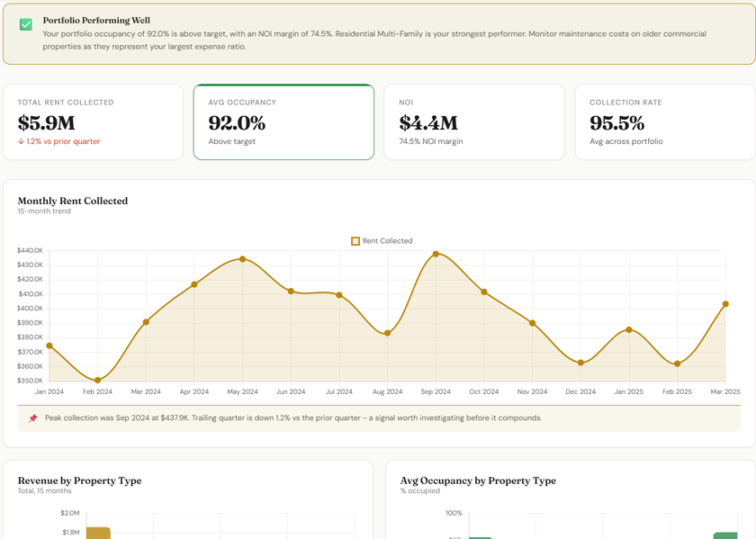
Task: Click the red pushpin icon beside peak collection note
Action: point(32,418)
